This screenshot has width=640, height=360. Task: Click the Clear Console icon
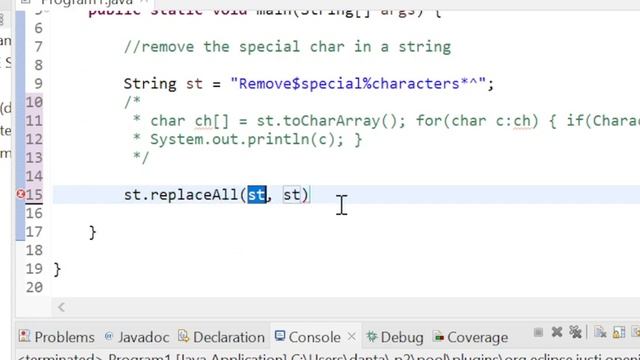tap(600, 333)
